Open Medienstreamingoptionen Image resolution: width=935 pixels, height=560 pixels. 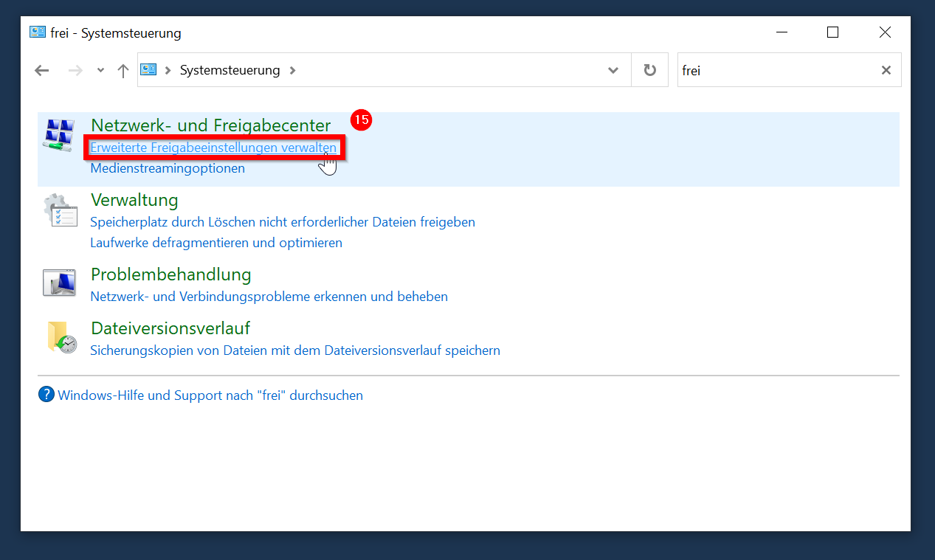[168, 168]
